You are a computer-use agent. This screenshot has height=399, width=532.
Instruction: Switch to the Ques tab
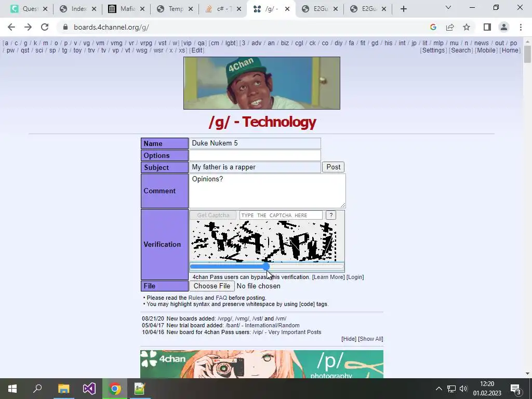29,9
